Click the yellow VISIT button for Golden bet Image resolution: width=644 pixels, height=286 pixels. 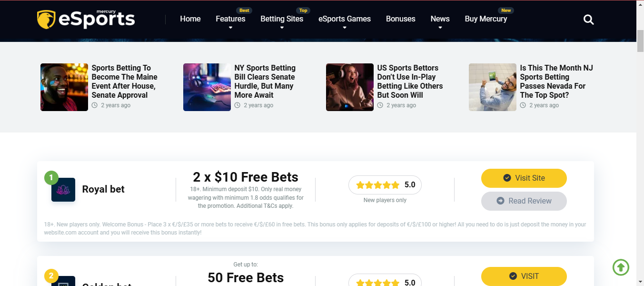524,276
